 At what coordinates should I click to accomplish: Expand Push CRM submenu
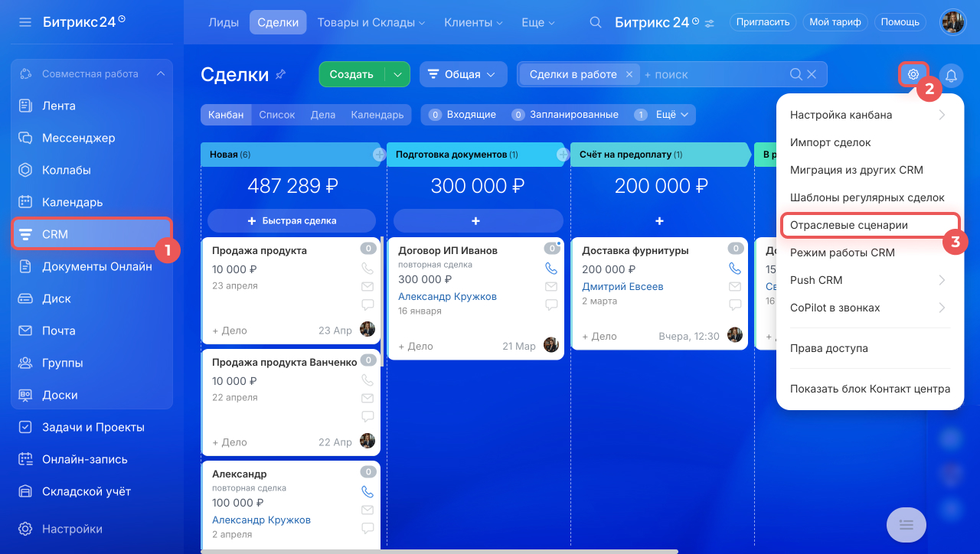coord(870,280)
